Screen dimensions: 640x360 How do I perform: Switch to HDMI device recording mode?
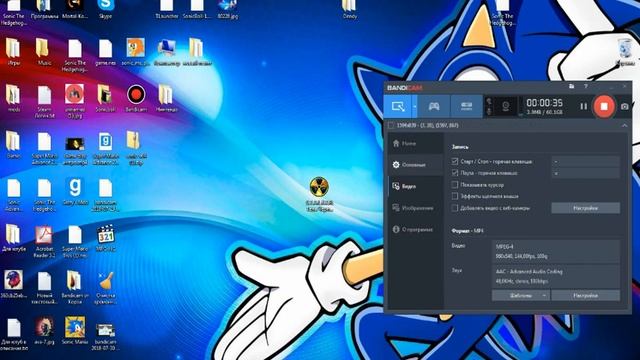[466, 107]
